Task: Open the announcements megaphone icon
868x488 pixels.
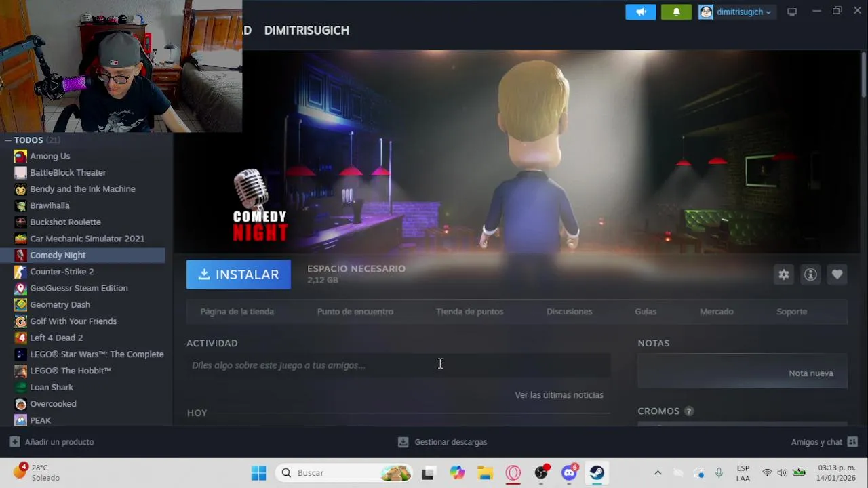Action: pos(641,12)
